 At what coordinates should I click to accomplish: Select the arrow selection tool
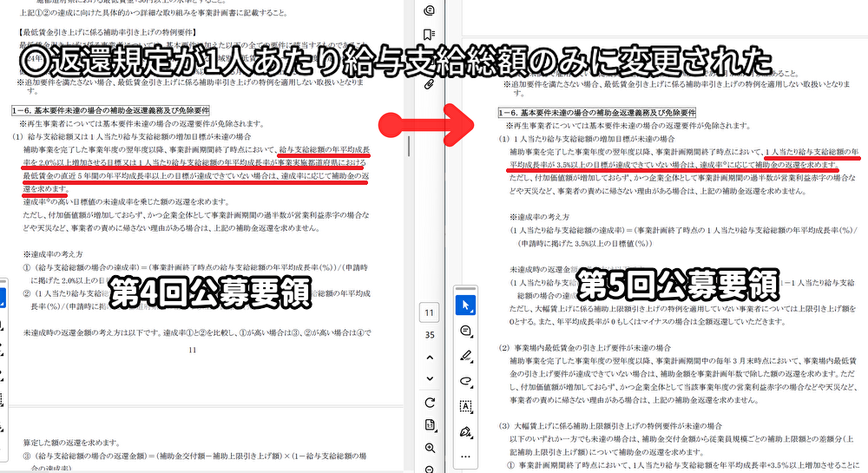[x=465, y=305]
